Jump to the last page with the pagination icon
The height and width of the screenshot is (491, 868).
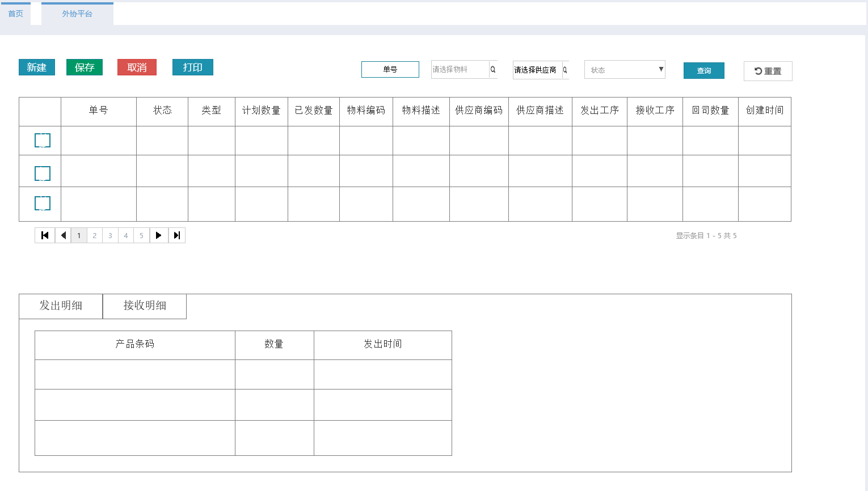pos(177,235)
